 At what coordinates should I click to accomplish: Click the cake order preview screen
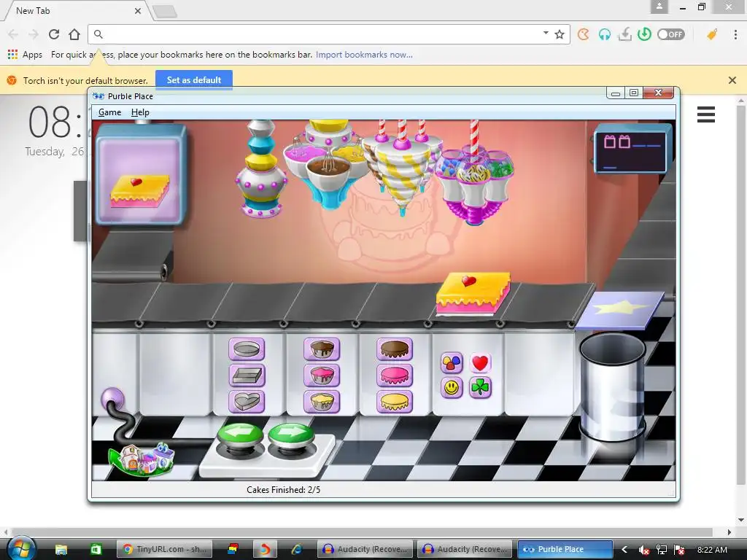point(140,174)
